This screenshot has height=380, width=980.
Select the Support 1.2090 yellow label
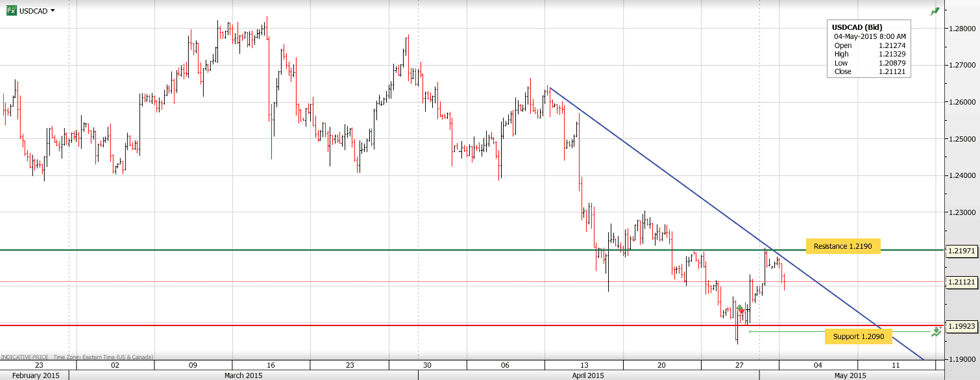pos(858,336)
